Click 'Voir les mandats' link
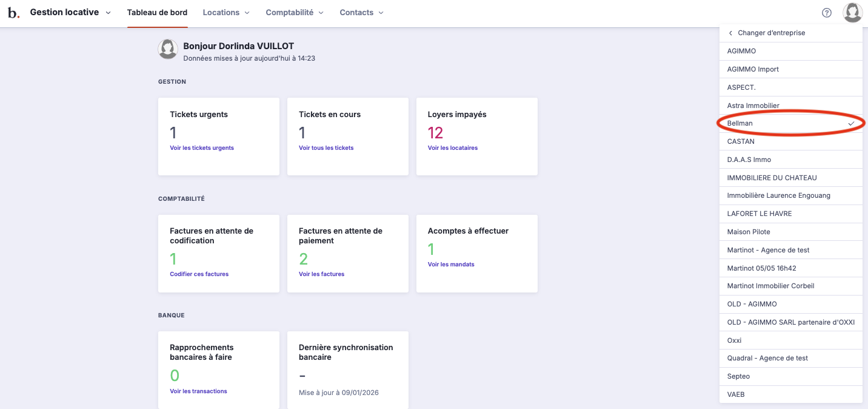 coord(451,265)
